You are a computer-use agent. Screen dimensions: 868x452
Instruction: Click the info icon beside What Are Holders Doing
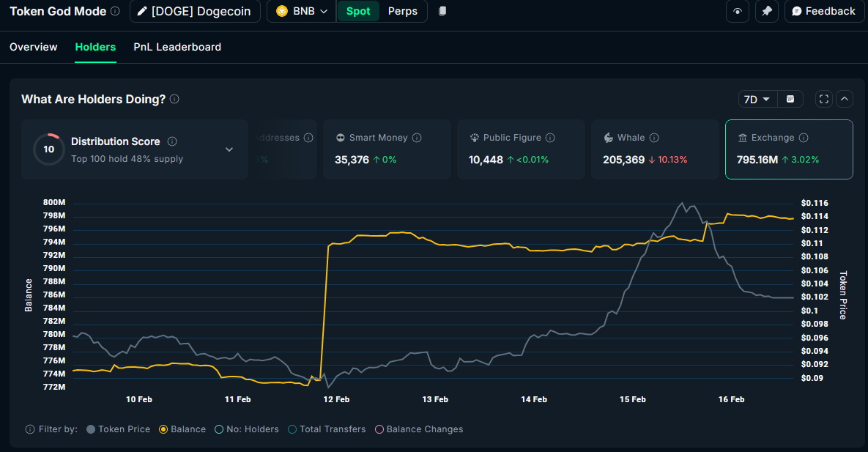point(174,99)
